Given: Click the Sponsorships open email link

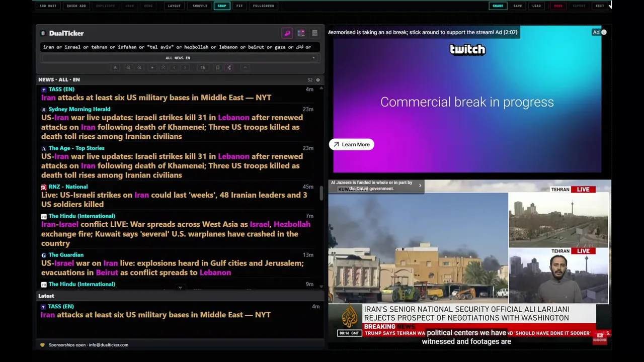Looking at the screenshot, I should click(89, 345).
